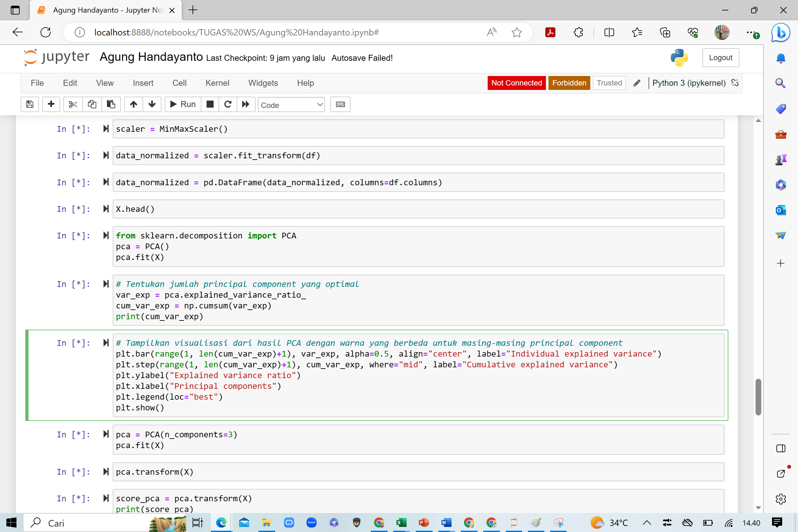
Task: Click the Cari search box in taskbar
Action: (105, 522)
